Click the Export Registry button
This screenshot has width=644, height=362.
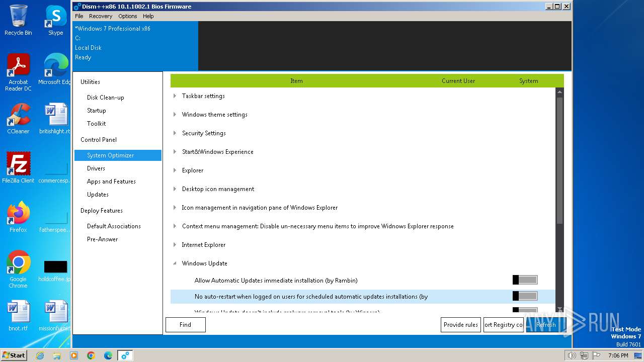point(504,325)
